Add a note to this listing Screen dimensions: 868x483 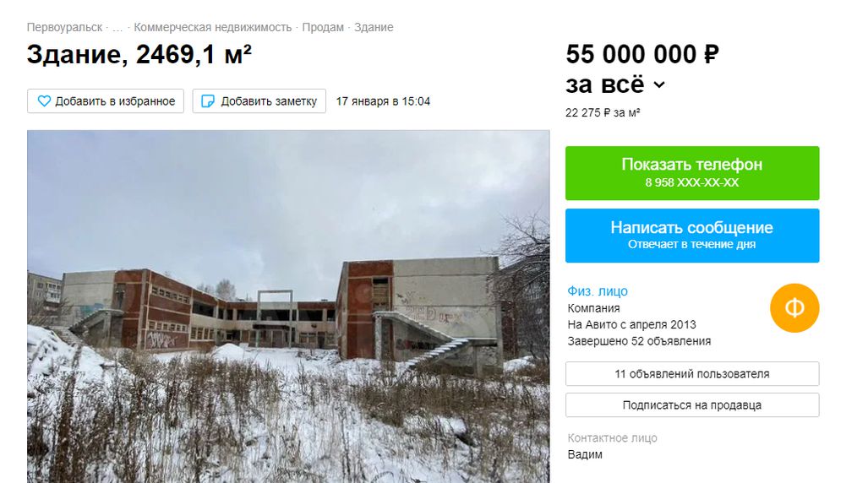(x=259, y=101)
